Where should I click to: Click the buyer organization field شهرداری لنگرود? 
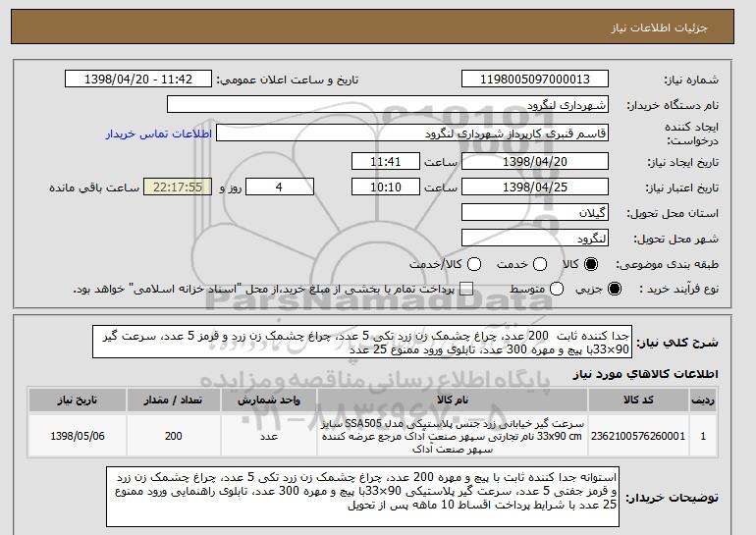tap(388, 105)
